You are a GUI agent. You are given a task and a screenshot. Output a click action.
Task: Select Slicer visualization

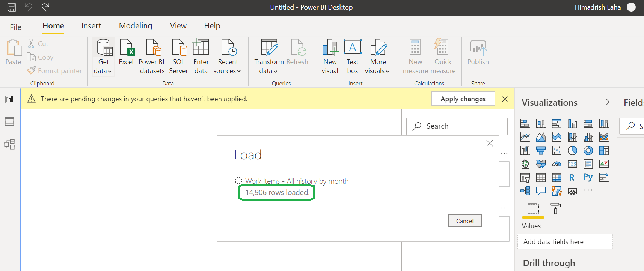525,177
